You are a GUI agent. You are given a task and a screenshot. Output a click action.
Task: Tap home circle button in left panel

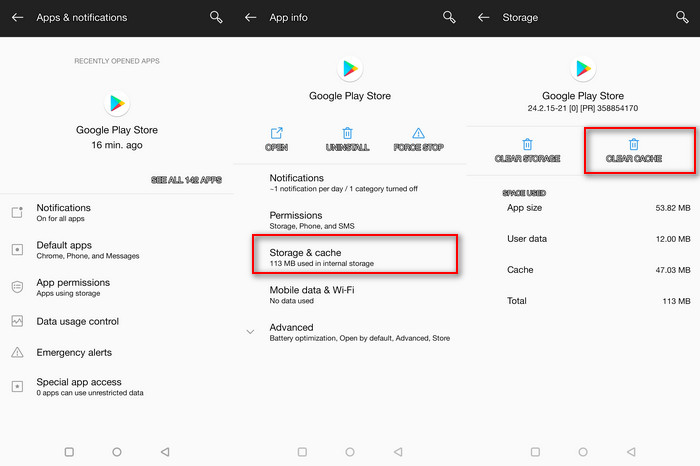click(x=117, y=452)
